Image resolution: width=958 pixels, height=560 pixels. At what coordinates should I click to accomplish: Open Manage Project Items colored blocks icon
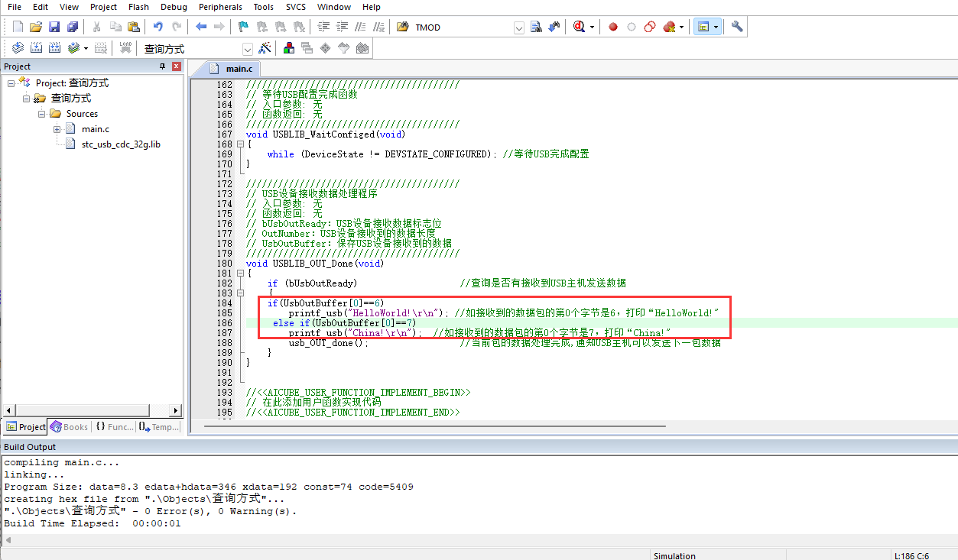[289, 48]
